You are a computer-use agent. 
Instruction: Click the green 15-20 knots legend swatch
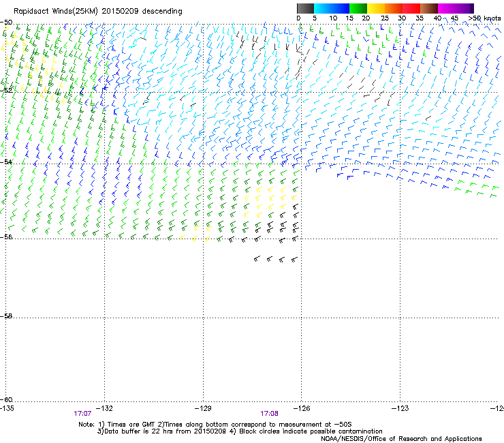(x=358, y=8)
